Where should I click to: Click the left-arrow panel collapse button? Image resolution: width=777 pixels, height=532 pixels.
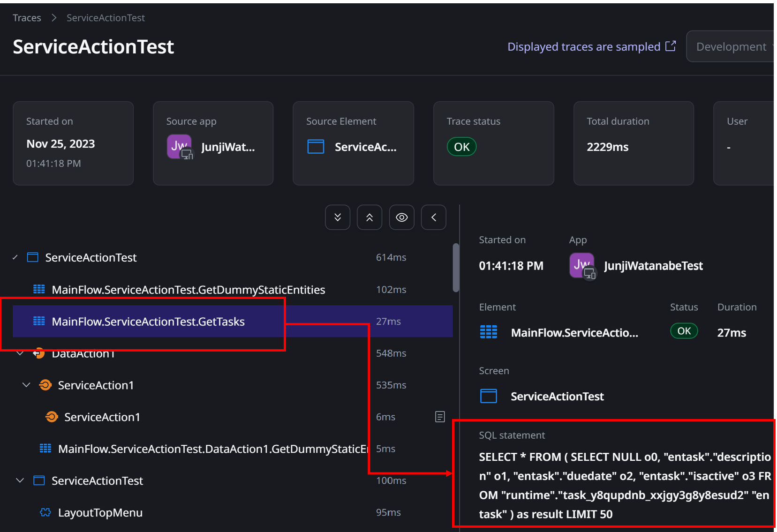434,217
